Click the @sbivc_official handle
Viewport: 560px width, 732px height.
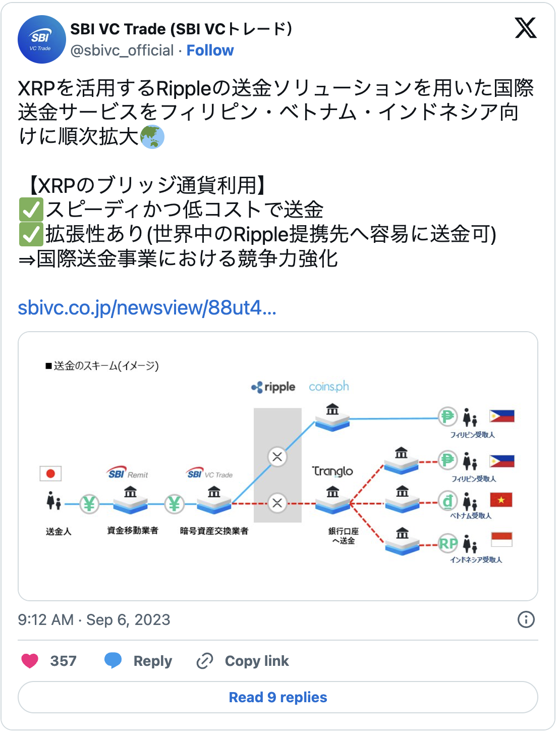click(x=122, y=50)
